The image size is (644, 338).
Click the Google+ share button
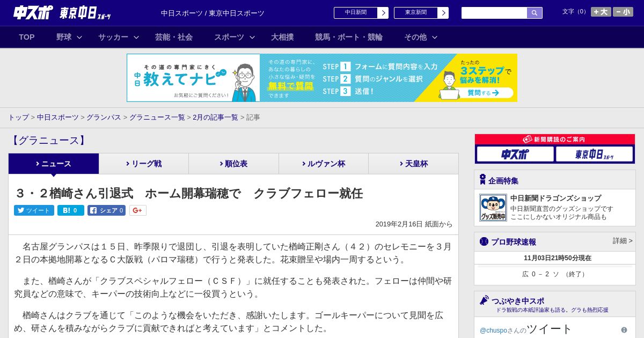[137, 210]
